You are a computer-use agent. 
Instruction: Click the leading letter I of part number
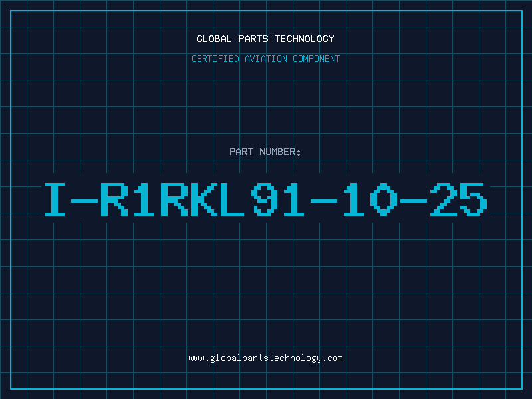tap(55, 199)
